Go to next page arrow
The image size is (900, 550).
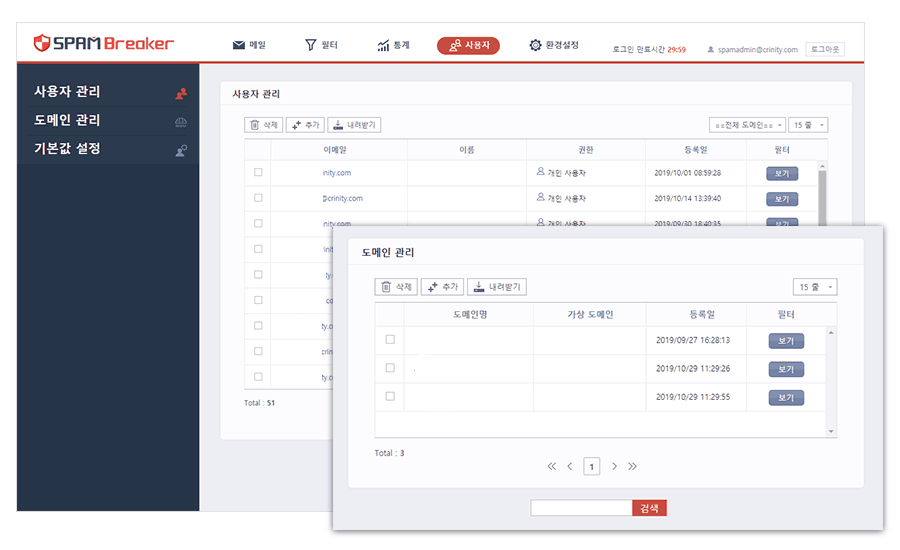coord(614,466)
